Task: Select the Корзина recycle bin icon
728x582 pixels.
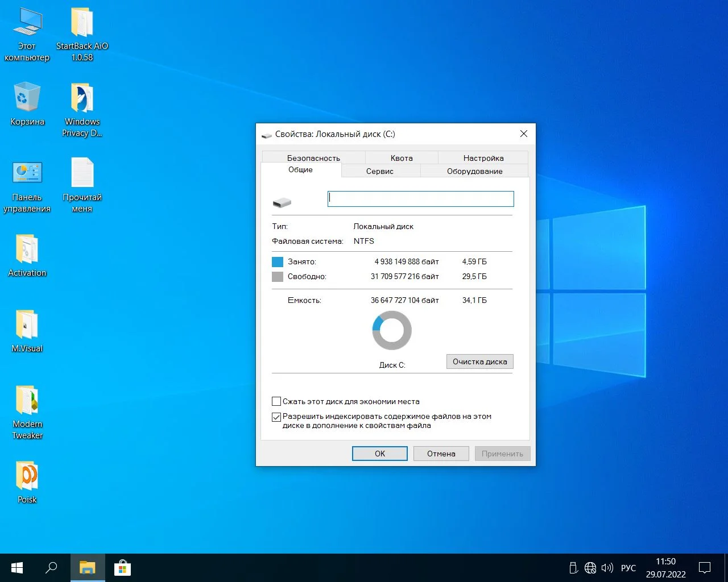Action: pyautogui.click(x=27, y=98)
